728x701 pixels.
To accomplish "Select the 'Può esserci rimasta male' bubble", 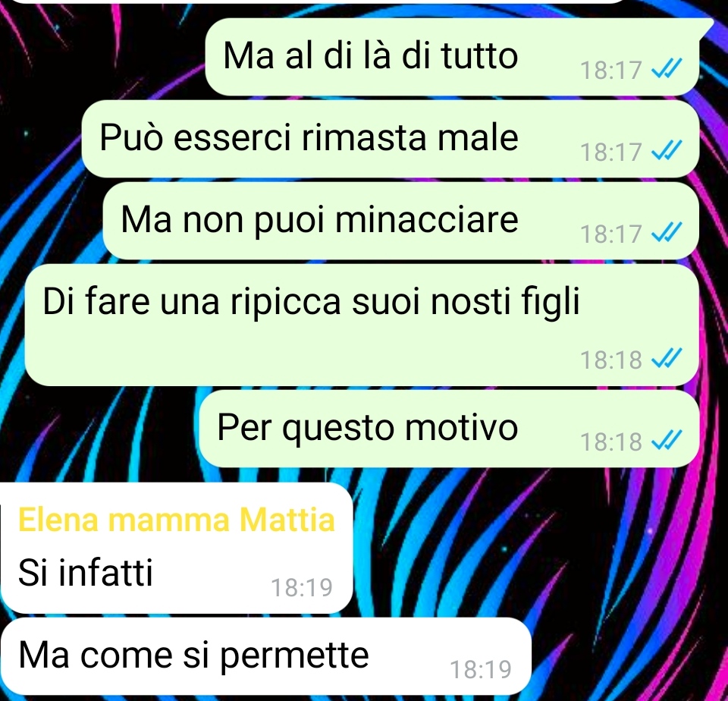I will pyautogui.click(x=391, y=139).
